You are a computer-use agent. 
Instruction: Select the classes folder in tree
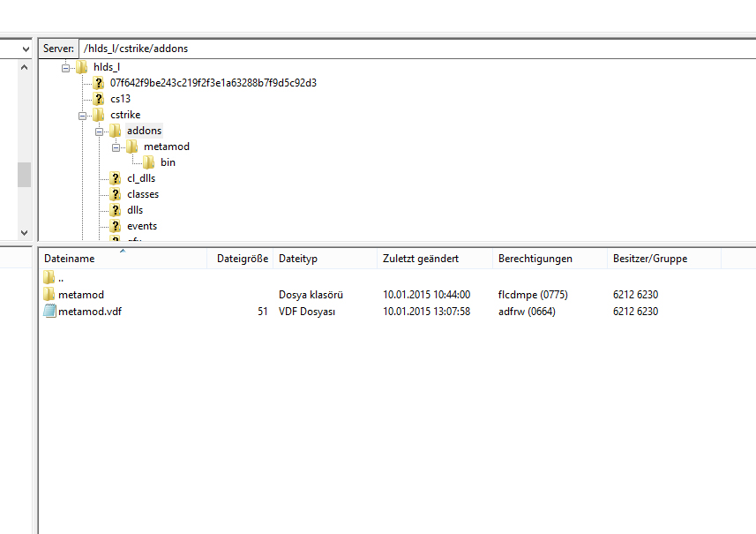pos(142,194)
